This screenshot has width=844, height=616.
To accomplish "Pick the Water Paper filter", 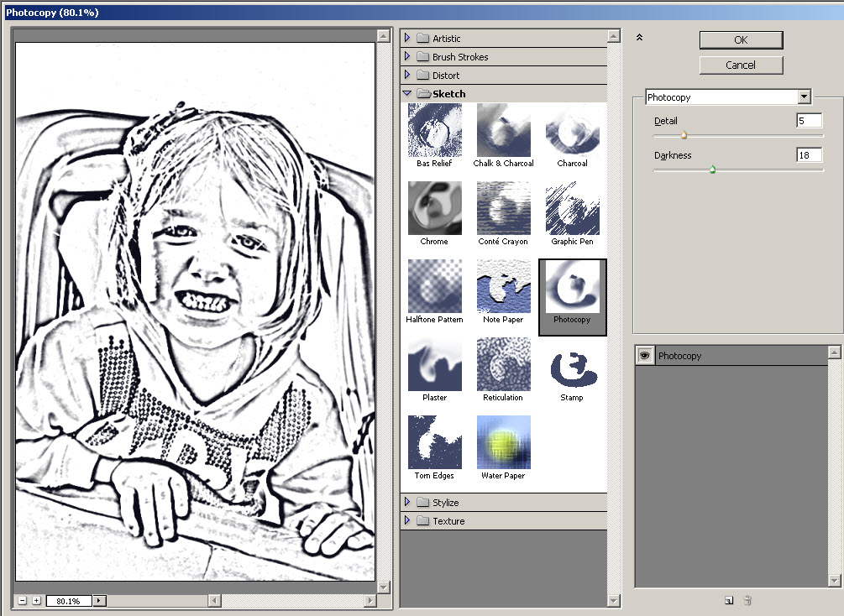I will (x=503, y=442).
